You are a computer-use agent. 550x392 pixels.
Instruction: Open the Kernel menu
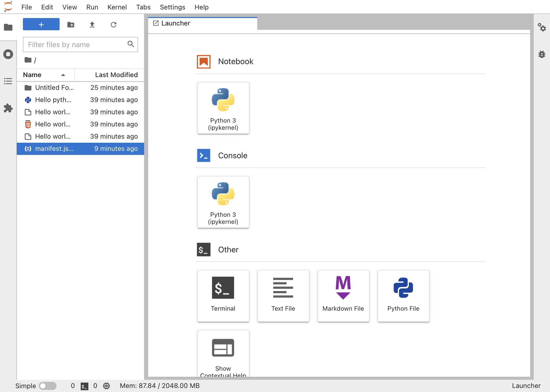117,7
